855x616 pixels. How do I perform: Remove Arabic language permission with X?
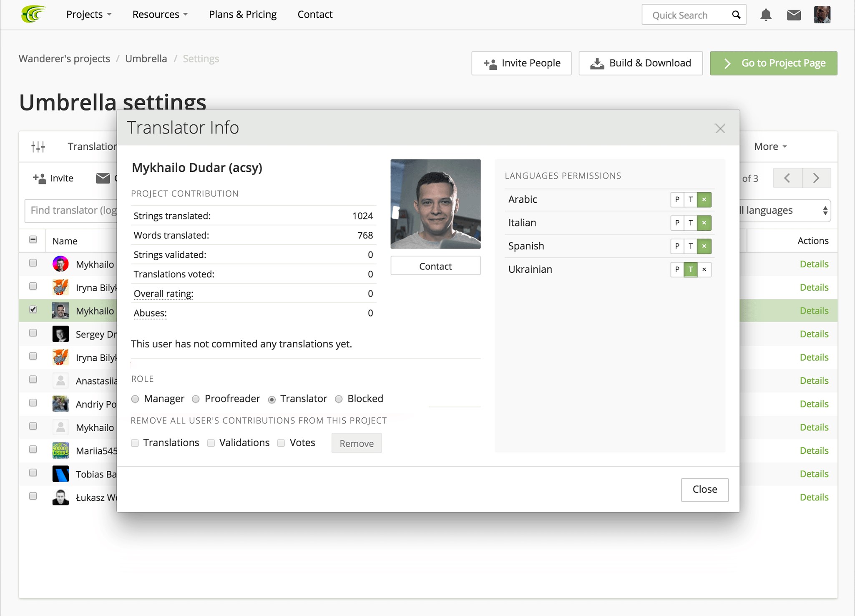point(704,199)
